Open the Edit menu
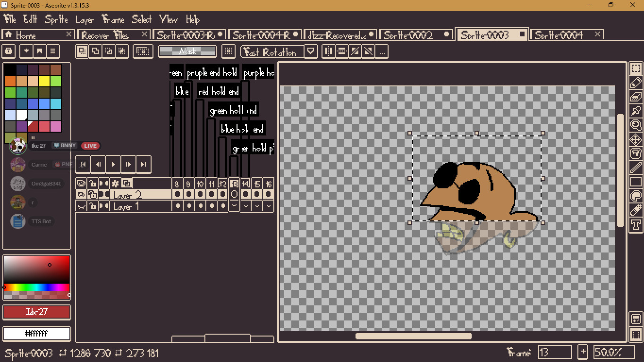 [x=30, y=19]
